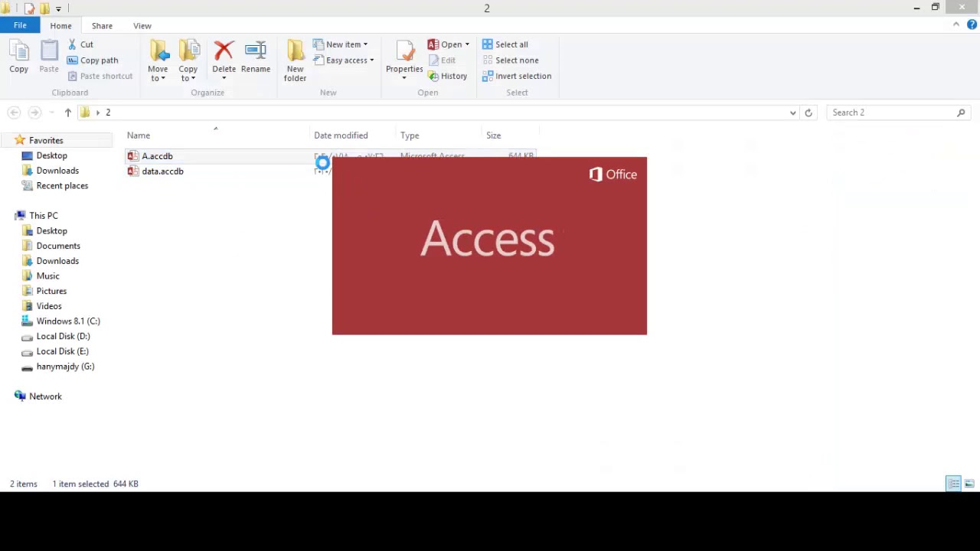This screenshot has height=551, width=980.
Task: Click Invert selection
Action: 517,76
